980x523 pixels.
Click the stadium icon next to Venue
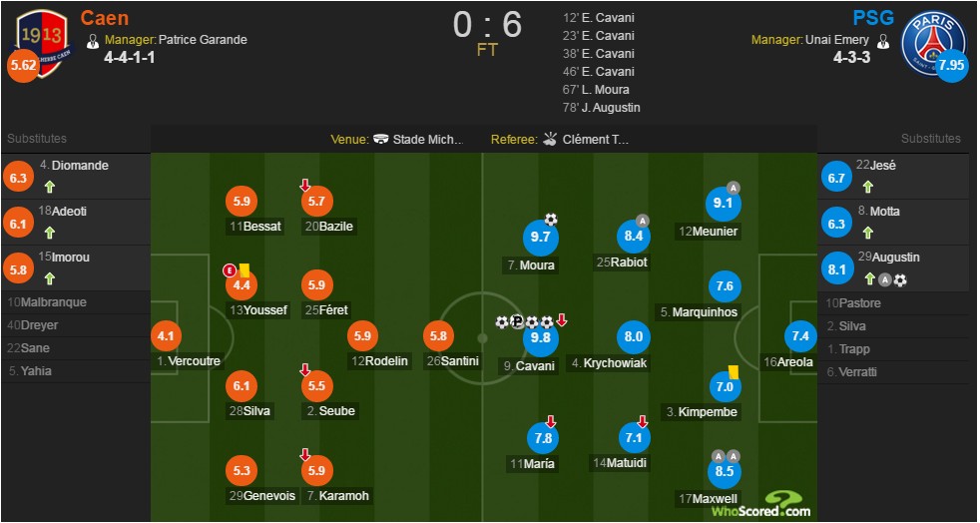(380, 140)
